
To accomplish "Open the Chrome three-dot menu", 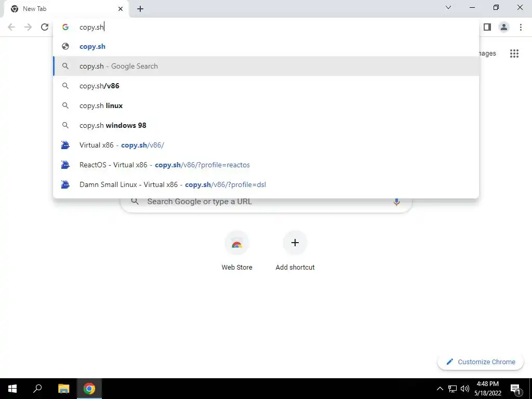I will coord(521,27).
